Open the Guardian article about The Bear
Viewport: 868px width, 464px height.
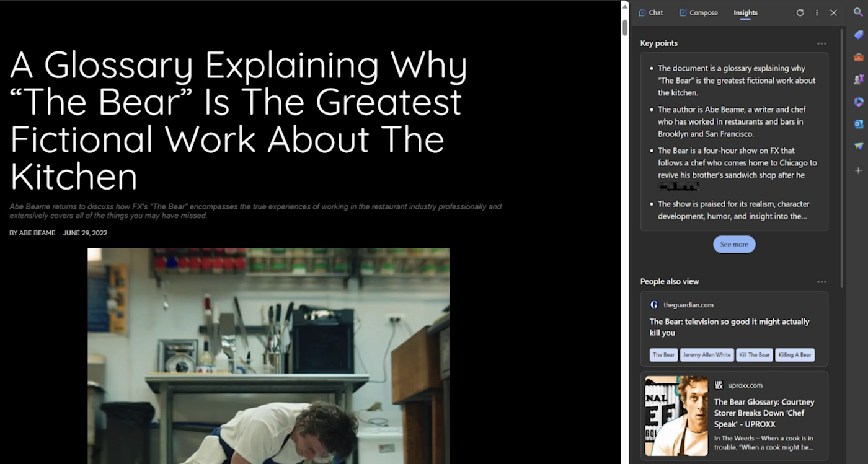[x=729, y=327]
